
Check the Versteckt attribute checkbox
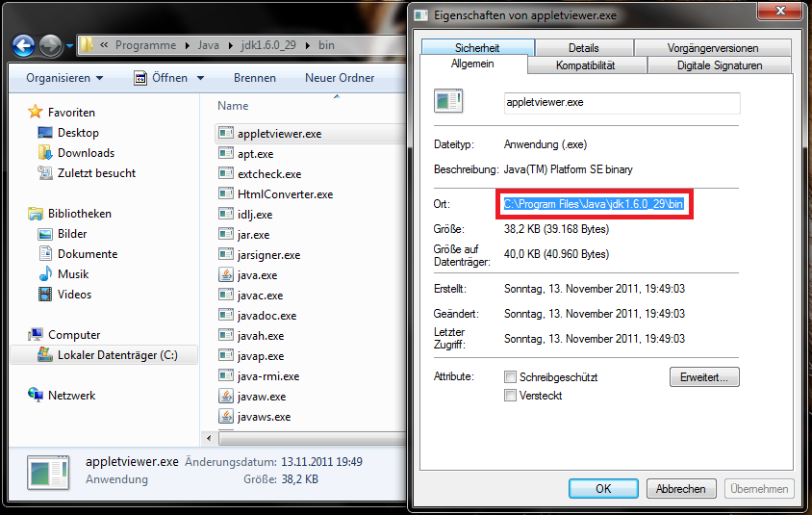tap(511, 396)
